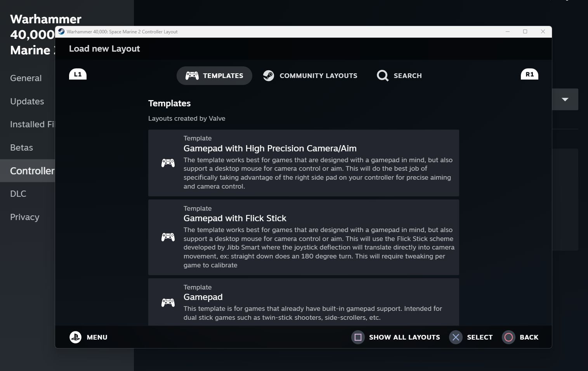Click the Flick Stick template description text
This screenshot has height=371, width=588.
point(319,248)
